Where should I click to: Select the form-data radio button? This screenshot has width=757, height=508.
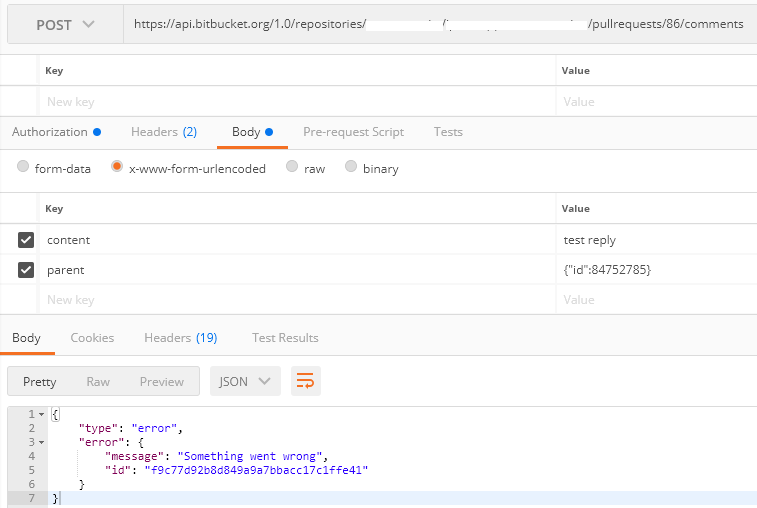[x=23, y=166]
